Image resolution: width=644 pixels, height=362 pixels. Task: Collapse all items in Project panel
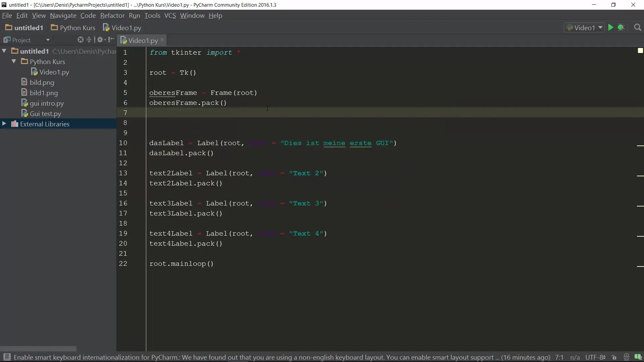(x=89, y=40)
